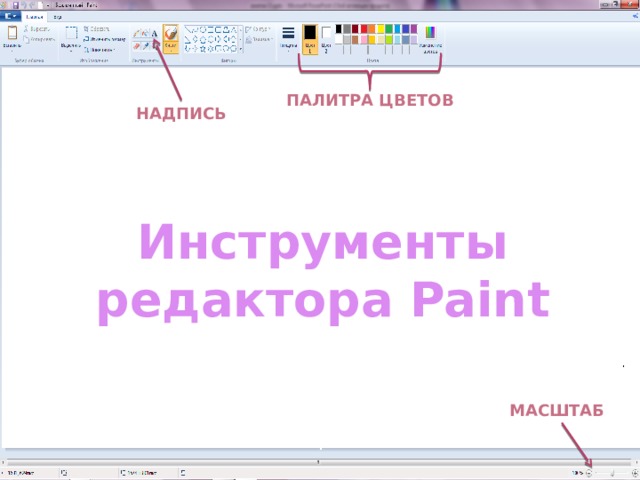Click the New document icon in the quick access toolbar

(40, 5)
